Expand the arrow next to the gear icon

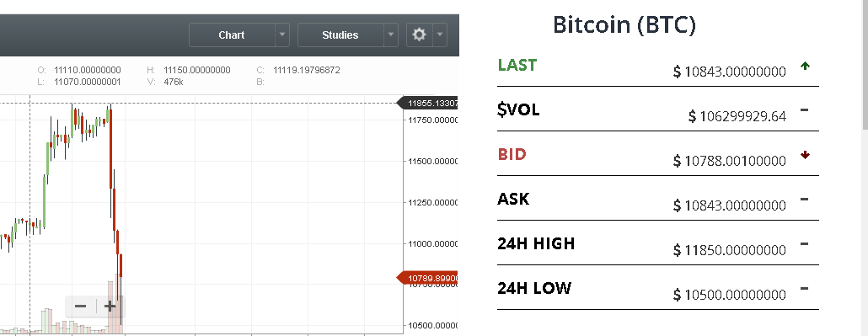[440, 35]
